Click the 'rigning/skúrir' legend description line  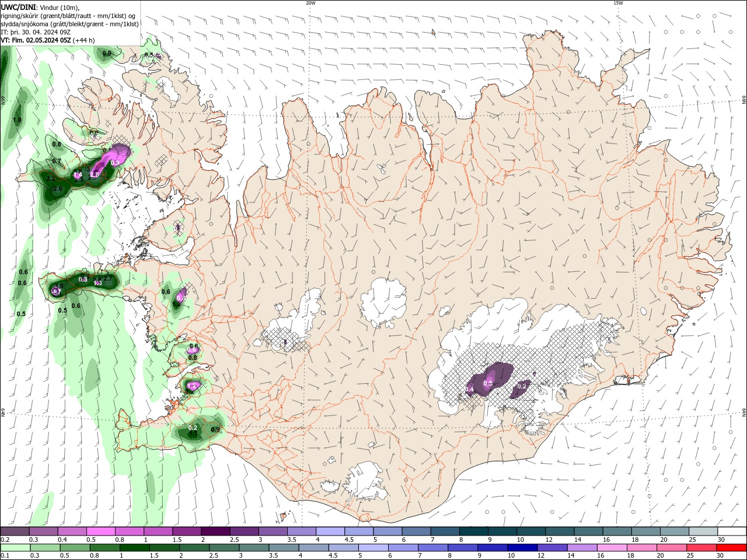pyautogui.click(x=69, y=16)
